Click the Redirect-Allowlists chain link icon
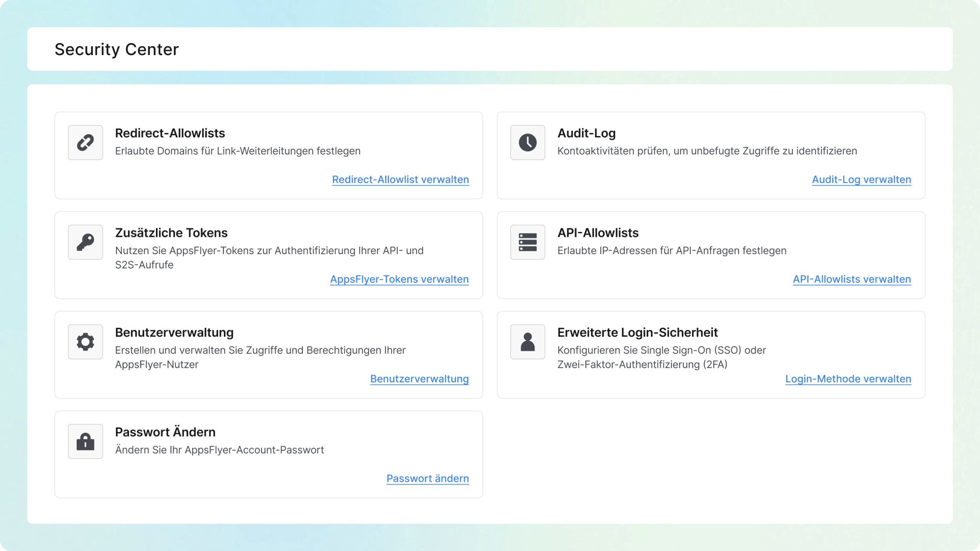980x551 pixels. tap(85, 142)
